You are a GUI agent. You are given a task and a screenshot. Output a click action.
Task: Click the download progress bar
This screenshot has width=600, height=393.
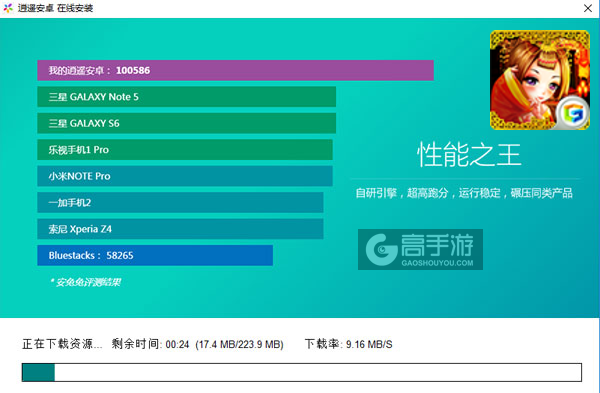302,372
